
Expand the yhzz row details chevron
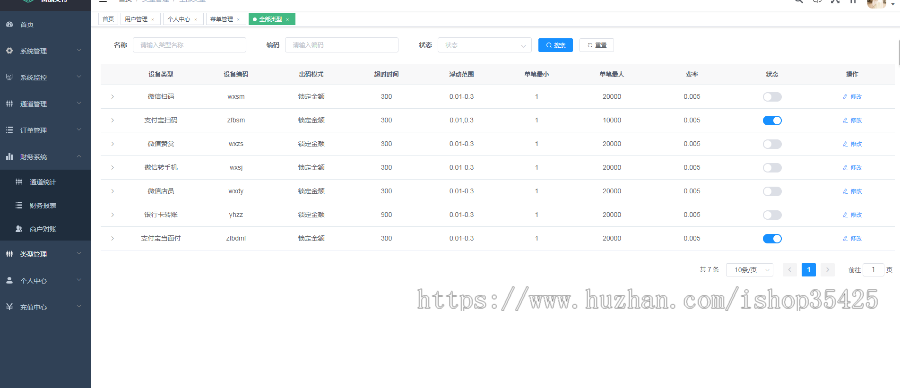(112, 215)
